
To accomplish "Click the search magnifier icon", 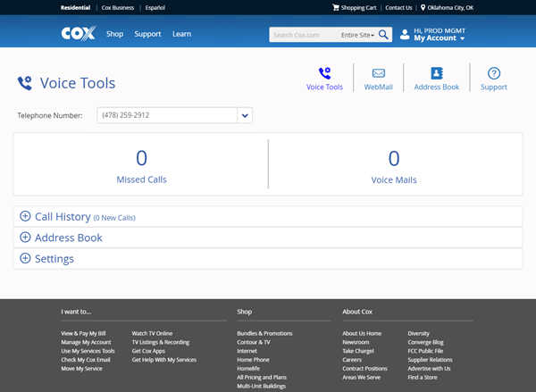I will [x=383, y=35].
